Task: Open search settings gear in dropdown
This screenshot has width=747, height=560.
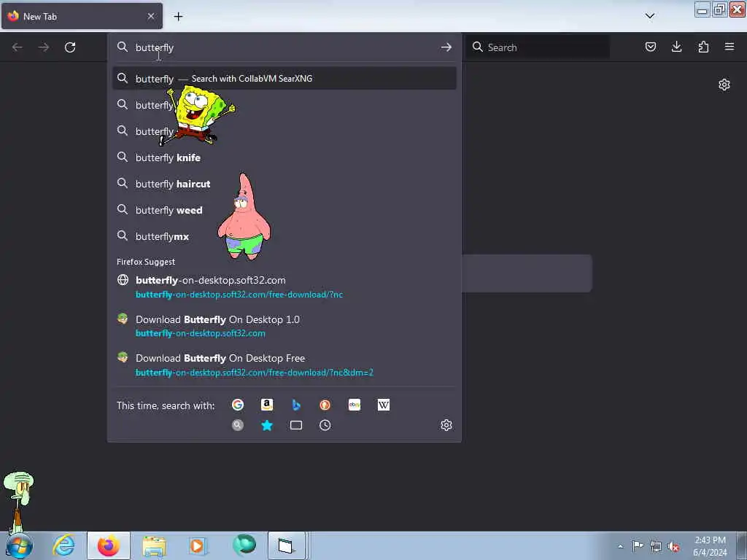Action: pos(446,425)
